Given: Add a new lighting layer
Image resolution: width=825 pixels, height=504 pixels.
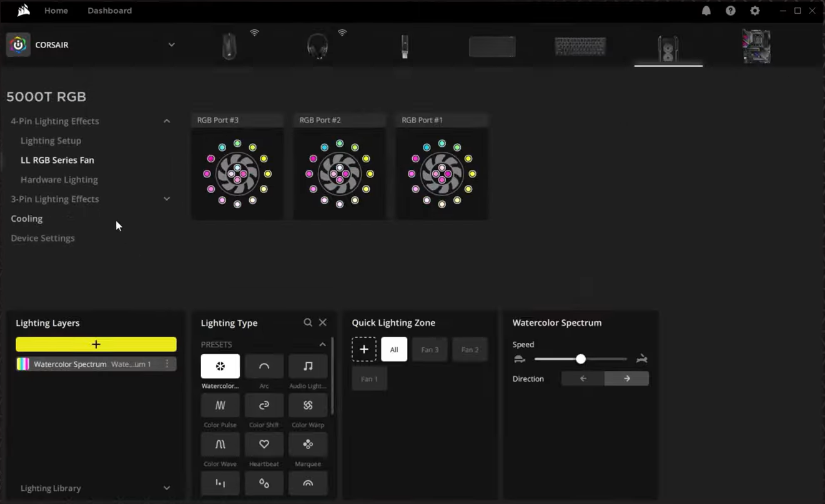Looking at the screenshot, I should 96,344.
